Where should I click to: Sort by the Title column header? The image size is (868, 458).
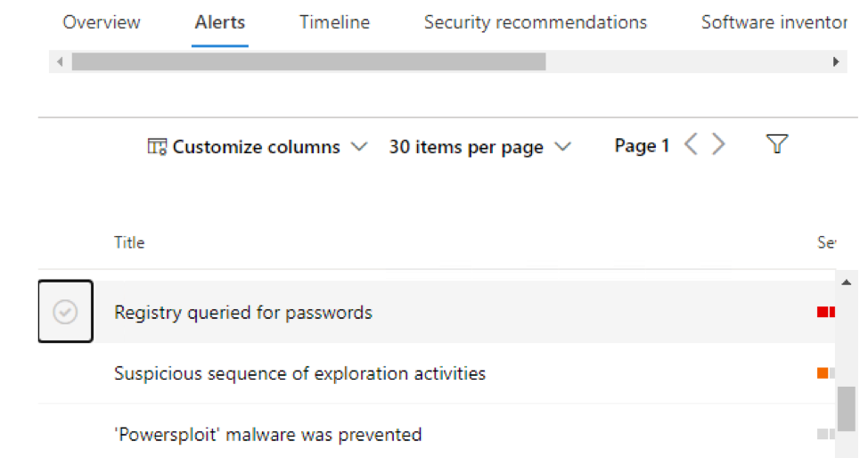tap(129, 242)
